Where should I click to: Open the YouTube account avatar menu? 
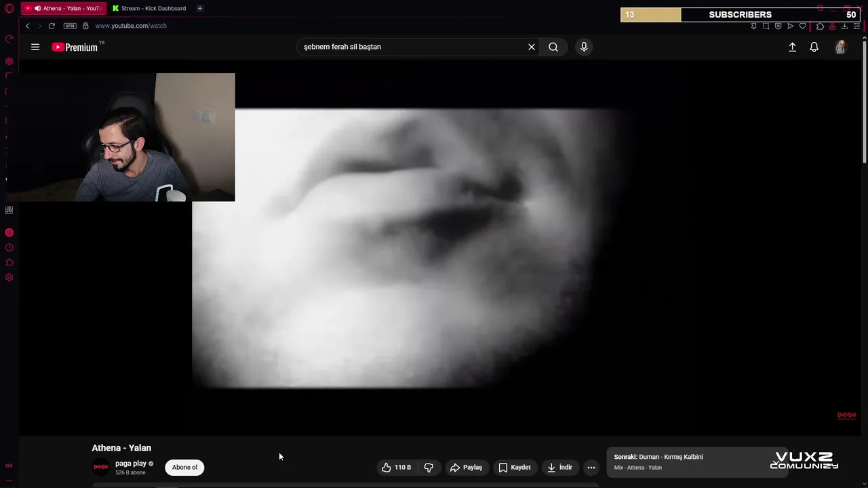pyautogui.click(x=841, y=47)
